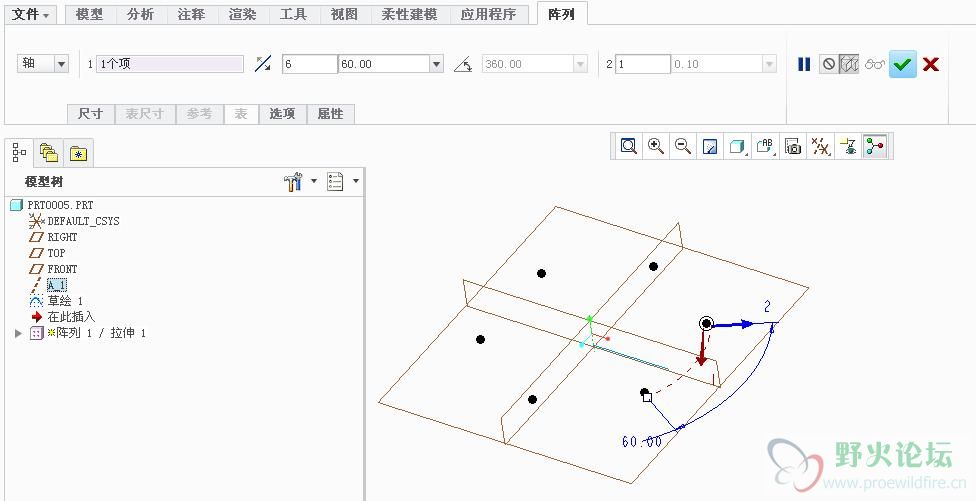The image size is (976, 501).
Task: Select the folder browser navigator tab
Action: point(49,153)
